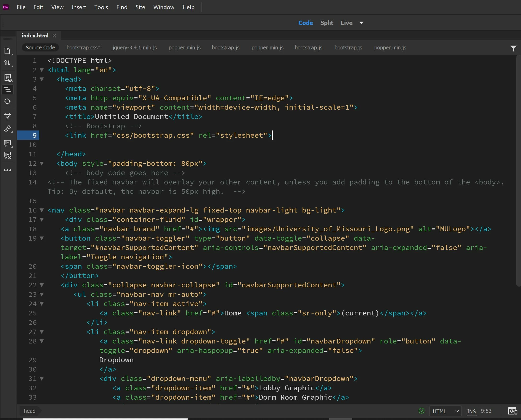The image size is (521, 420).
Task: Open the view mode dropdown arrow beside Live
Action: pyautogui.click(x=361, y=23)
